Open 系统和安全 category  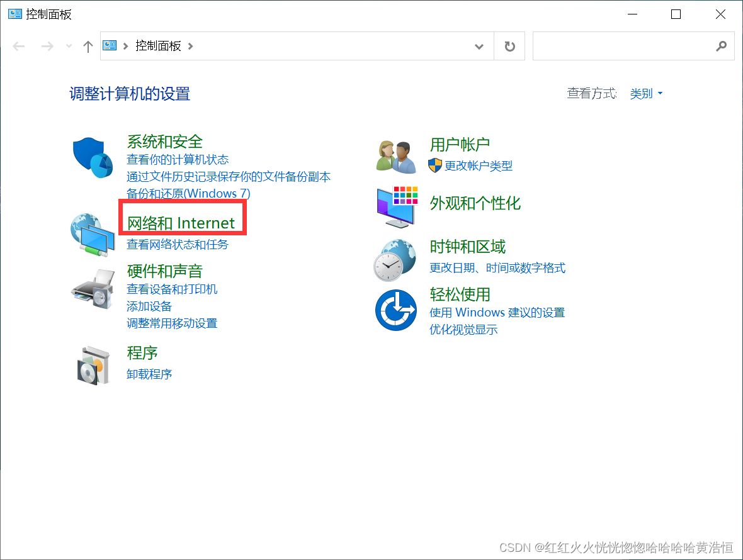point(164,142)
